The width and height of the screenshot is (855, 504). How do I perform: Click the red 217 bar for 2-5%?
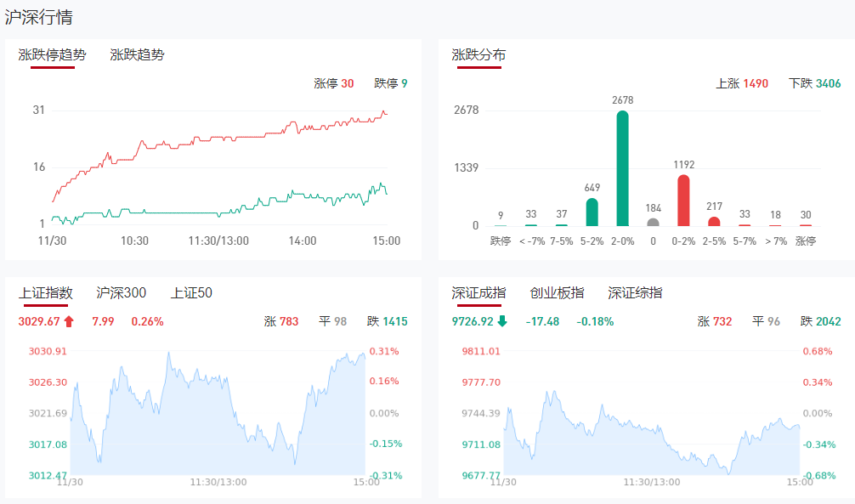[714, 222]
